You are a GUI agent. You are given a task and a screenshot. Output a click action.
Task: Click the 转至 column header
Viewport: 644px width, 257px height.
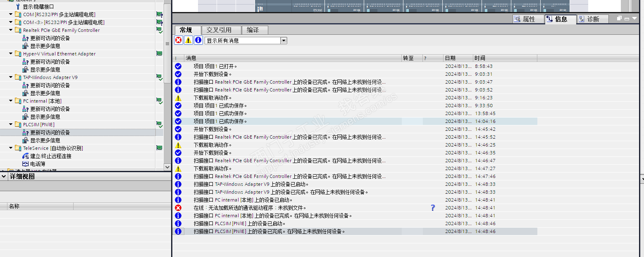[x=412, y=58]
